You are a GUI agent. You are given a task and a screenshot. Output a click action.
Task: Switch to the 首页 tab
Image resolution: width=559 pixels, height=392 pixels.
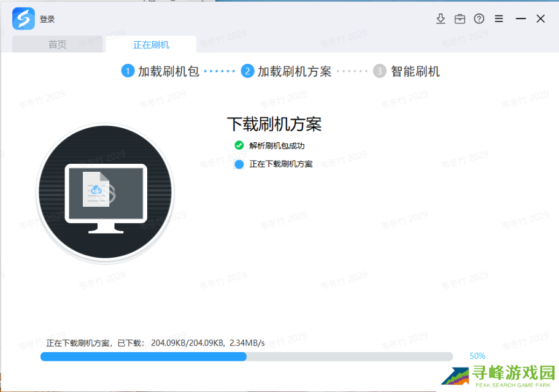pos(56,44)
